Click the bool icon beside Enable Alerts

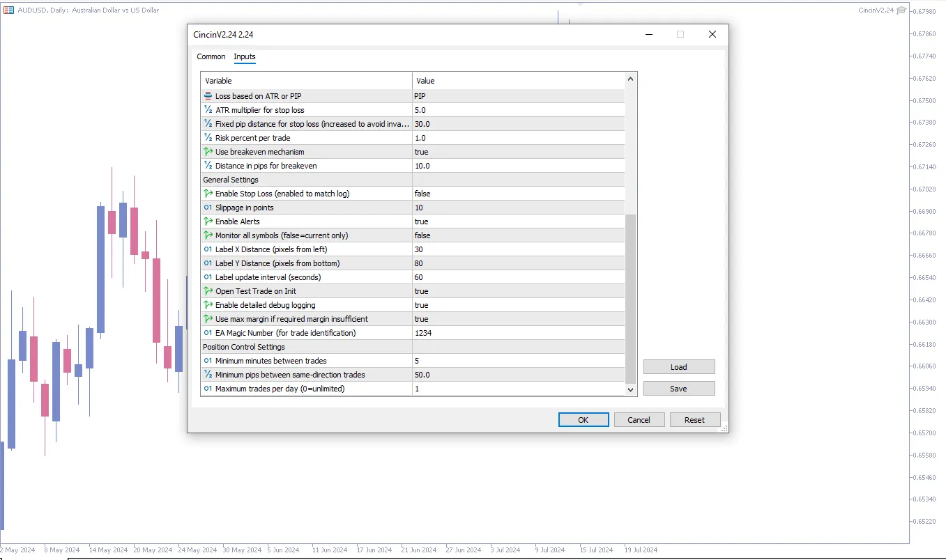208,221
